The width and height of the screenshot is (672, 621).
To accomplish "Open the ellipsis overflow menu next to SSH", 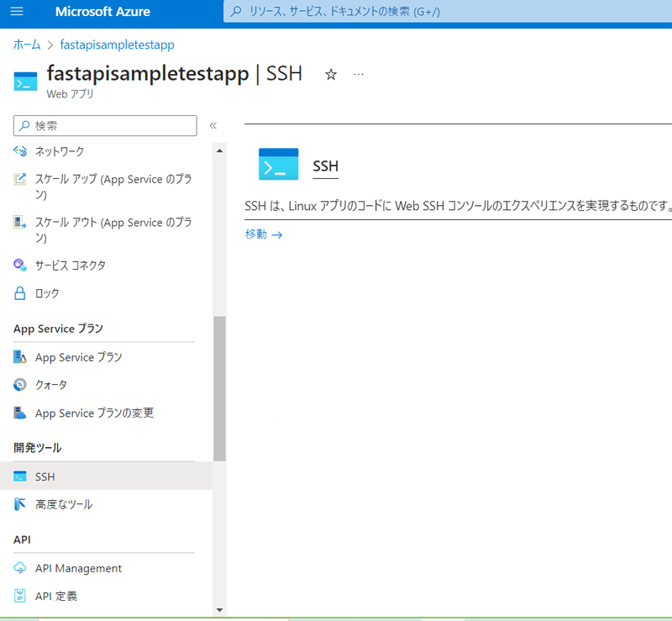I will [x=358, y=75].
